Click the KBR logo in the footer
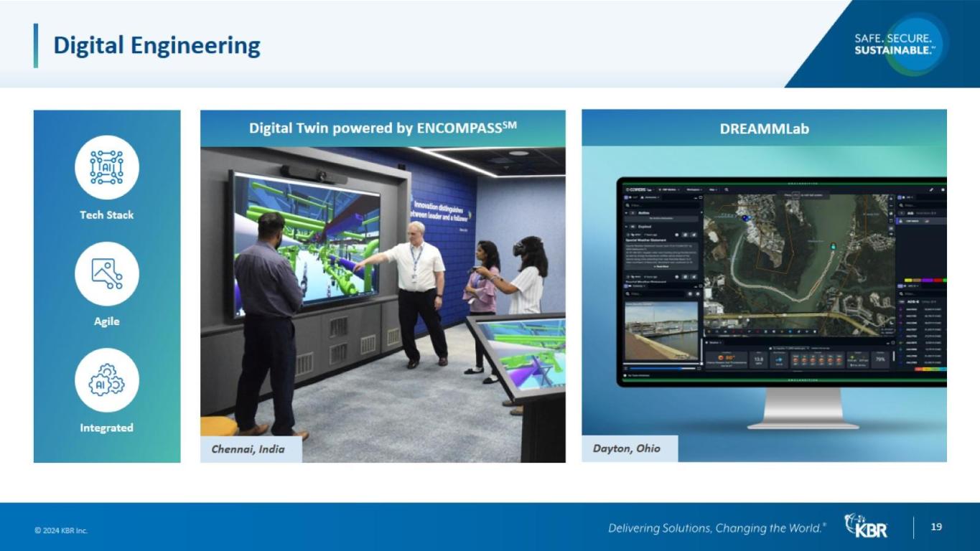This screenshot has width=980, height=551. pyautogui.click(x=866, y=527)
